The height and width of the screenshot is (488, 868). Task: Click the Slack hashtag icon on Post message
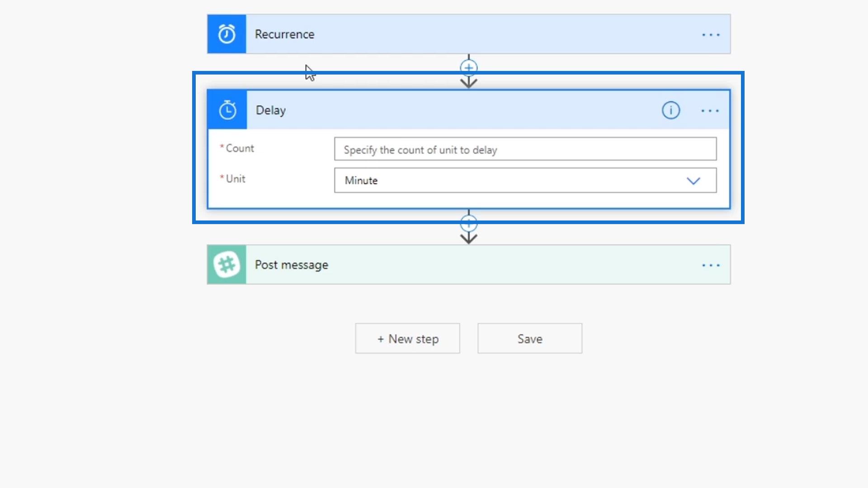pos(226,265)
